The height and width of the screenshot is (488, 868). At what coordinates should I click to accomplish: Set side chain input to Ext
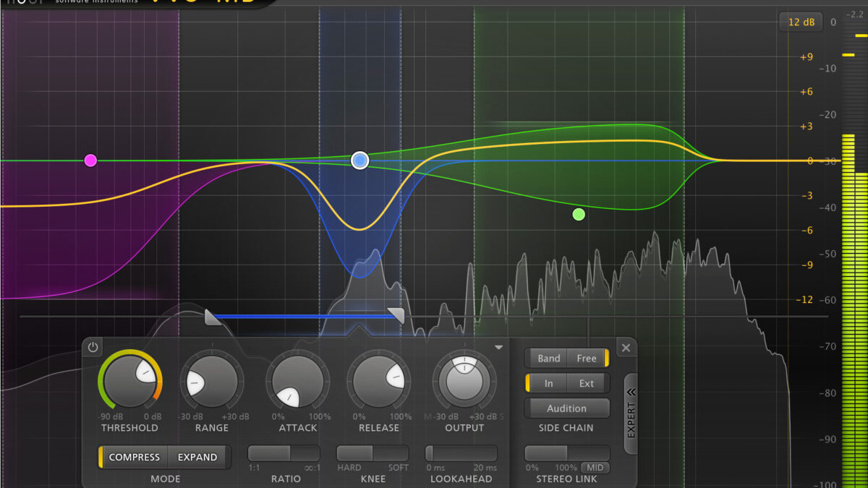[x=586, y=383]
